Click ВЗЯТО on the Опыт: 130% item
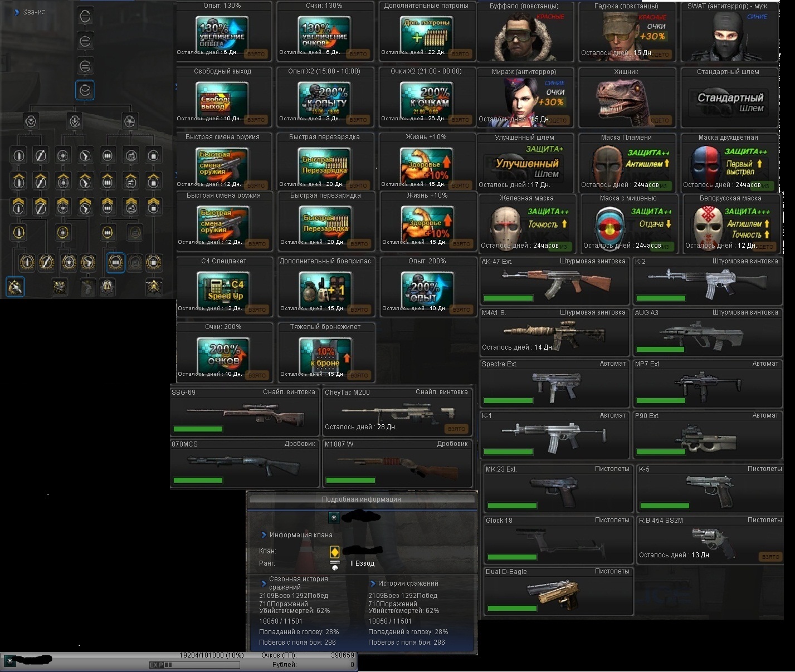The height and width of the screenshot is (672, 795). tap(256, 54)
